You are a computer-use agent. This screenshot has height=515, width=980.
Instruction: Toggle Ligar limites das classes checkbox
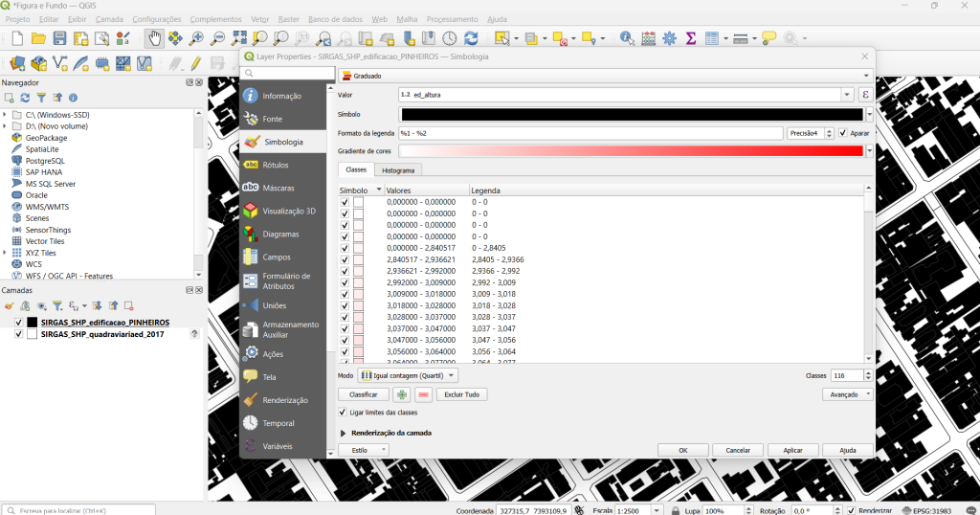click(x=343, y=413)
